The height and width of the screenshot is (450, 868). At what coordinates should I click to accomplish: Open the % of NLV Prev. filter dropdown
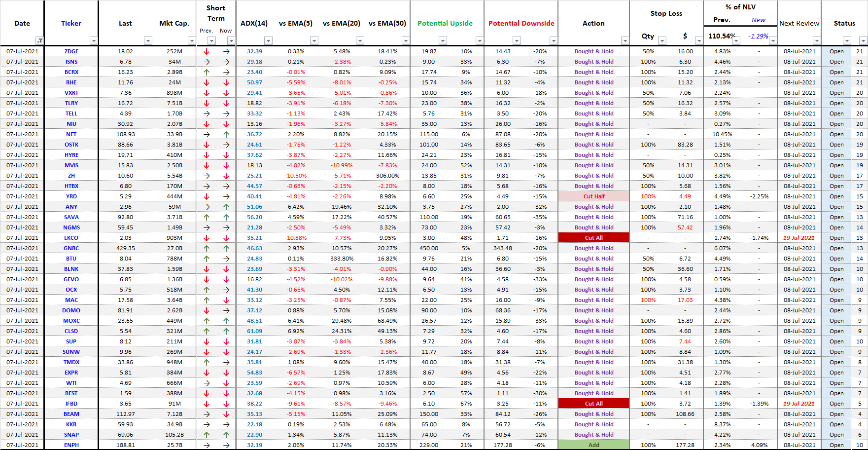736,40
